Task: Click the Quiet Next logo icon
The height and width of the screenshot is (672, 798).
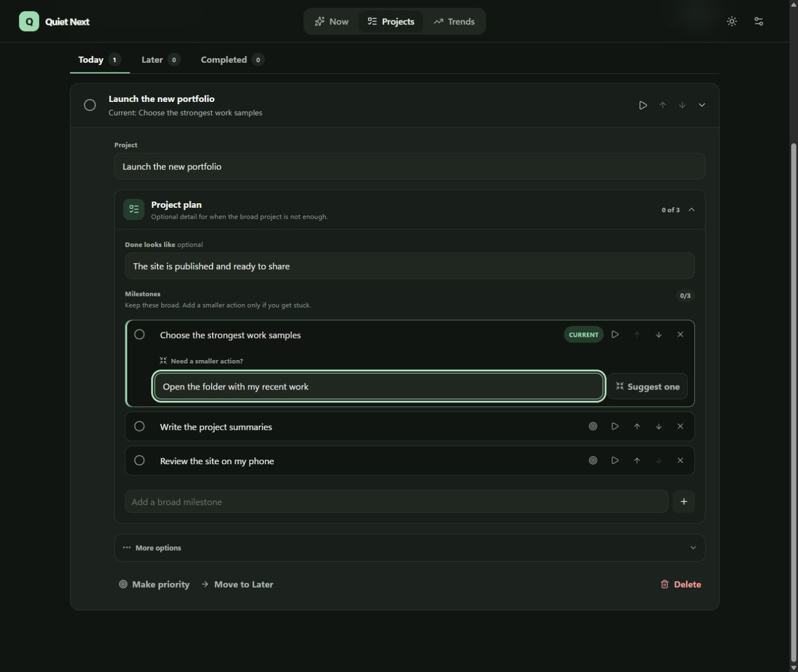Action: pos(29,22)
